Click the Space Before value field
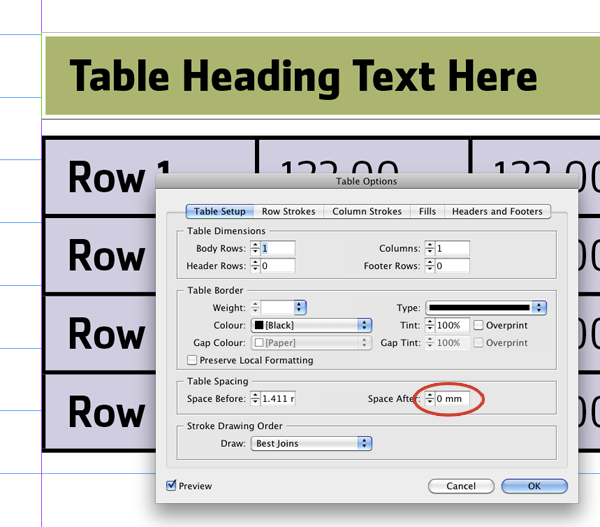The image size is (600, 527). 278,398
